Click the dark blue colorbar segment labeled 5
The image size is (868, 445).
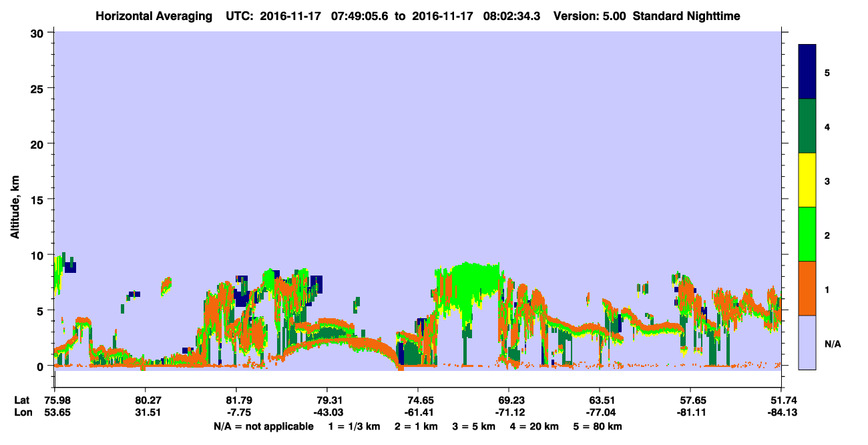coord(807,72)
